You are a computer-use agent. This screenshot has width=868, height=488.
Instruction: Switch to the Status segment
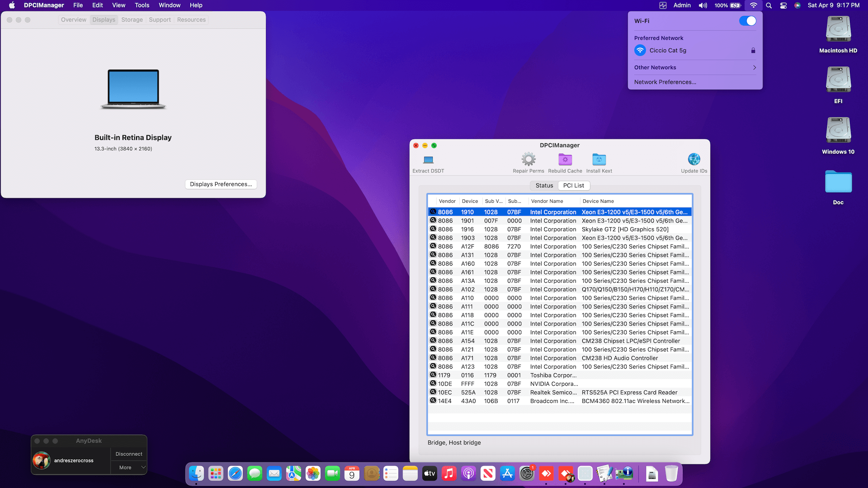(x=544, y=186)
